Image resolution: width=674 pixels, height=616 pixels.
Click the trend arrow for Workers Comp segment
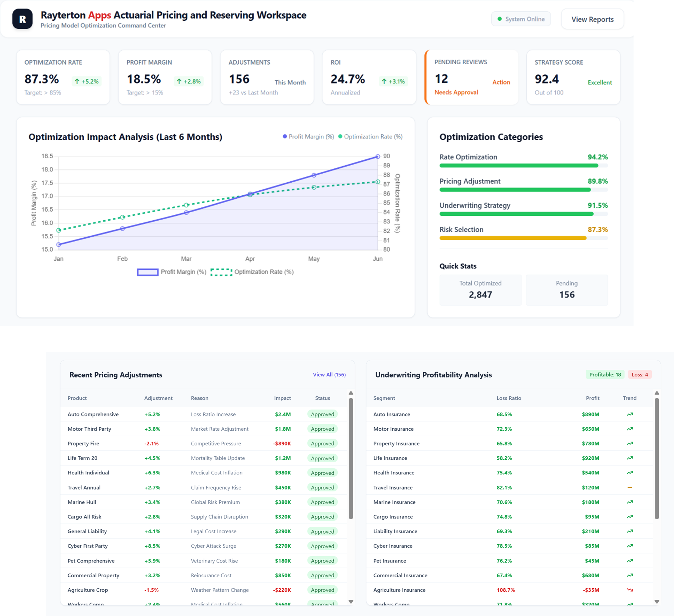[630, 604]
